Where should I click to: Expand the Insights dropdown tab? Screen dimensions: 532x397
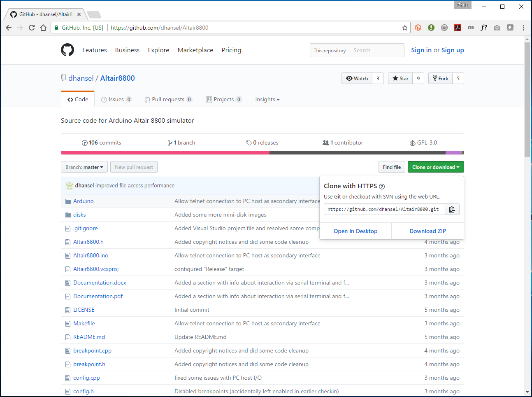(x=267, y=99)
